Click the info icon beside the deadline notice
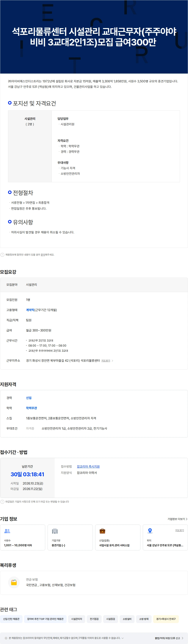Screen dimensions: 188x644 coord(2,502)
